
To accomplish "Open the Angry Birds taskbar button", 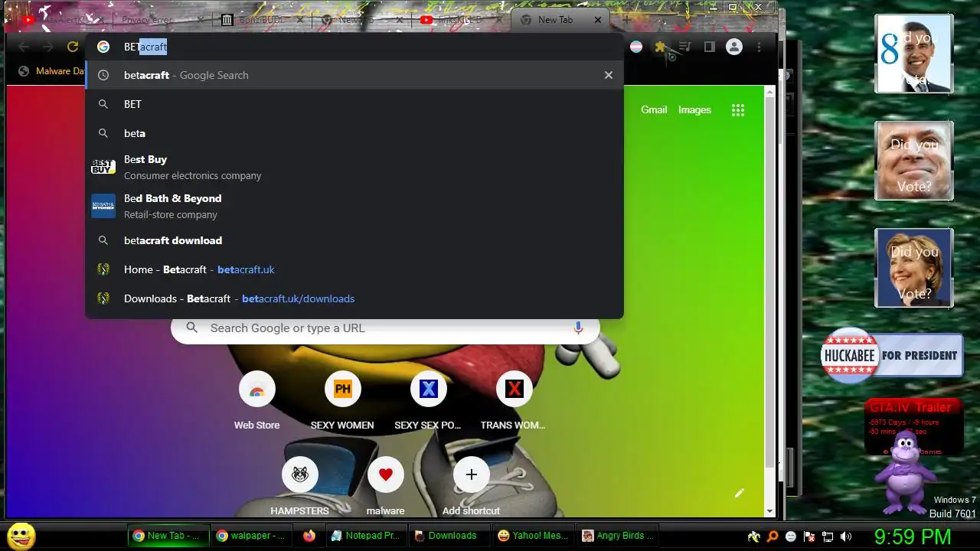I will [617, 536].
